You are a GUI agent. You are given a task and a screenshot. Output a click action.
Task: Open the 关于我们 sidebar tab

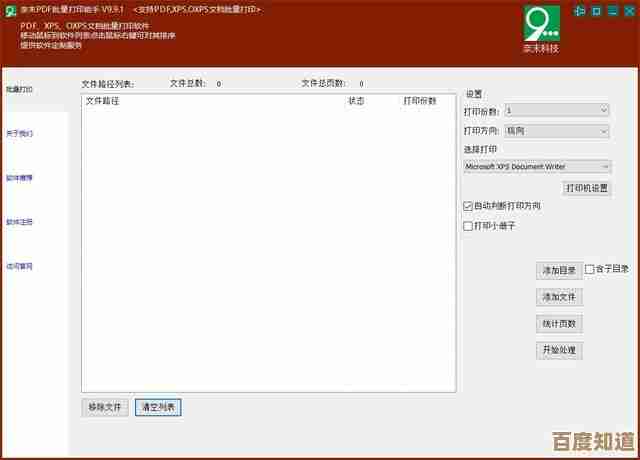click(20, 133)
